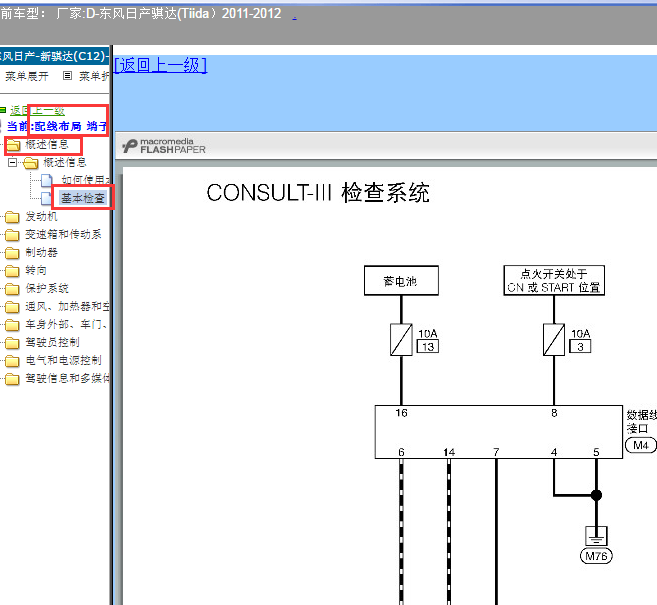Open the 通风、加热器和空 category
The width and height of the screenshot is (657, 605).
tap(67, 307)
